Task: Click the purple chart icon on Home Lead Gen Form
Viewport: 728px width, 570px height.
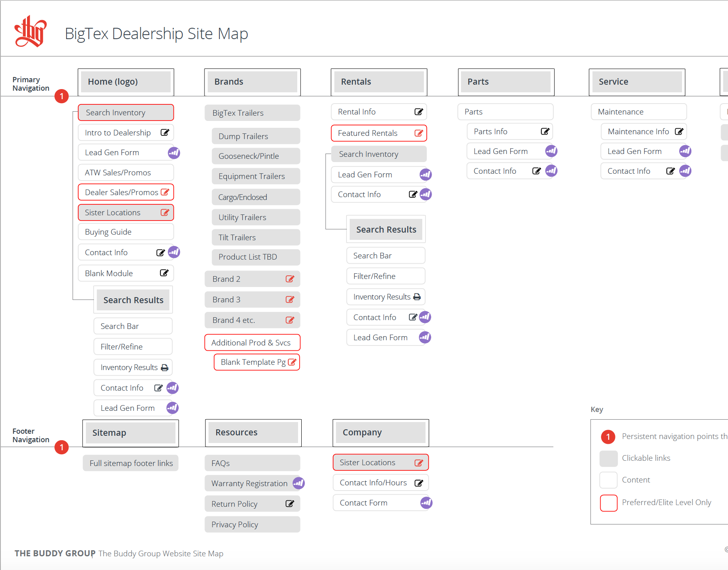Action: coord(174,153)
